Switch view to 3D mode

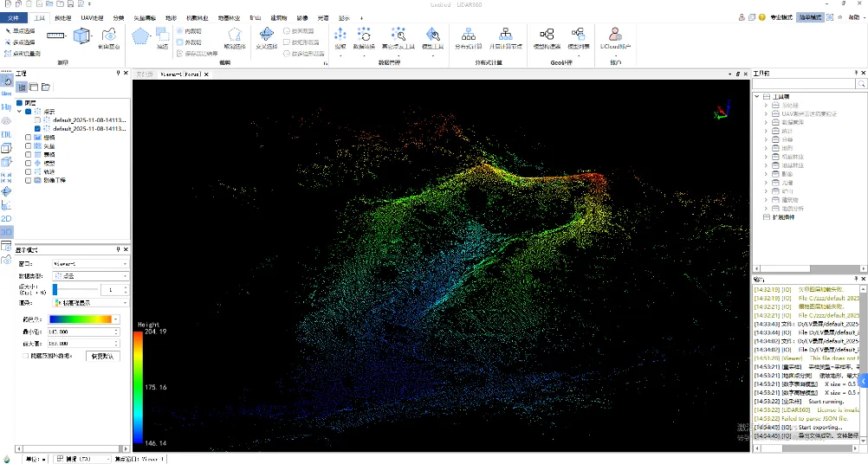(x=6, y=232)
